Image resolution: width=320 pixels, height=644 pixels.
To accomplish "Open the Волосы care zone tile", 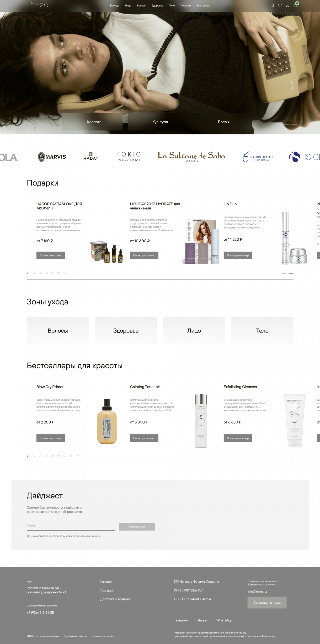I will 58,331.
